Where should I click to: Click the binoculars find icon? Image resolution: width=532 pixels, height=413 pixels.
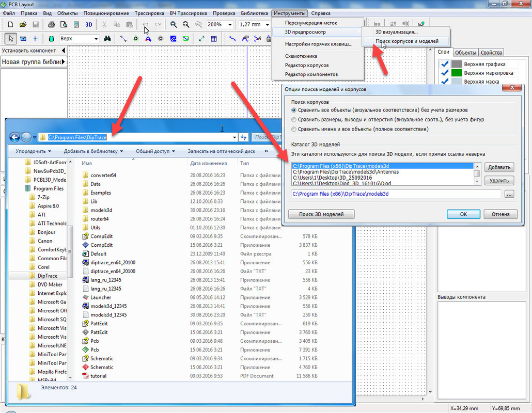point(107,39)
